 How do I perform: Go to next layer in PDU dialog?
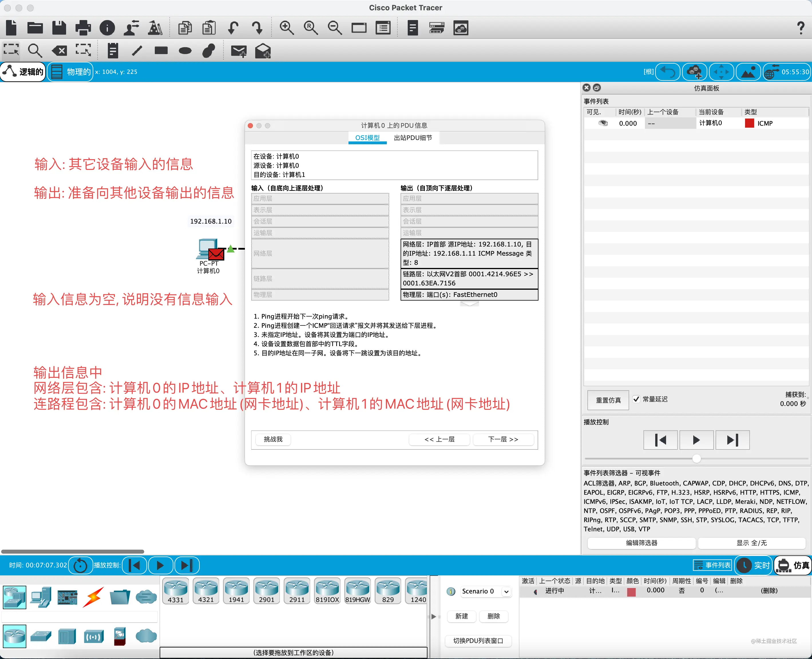[503, 439]
